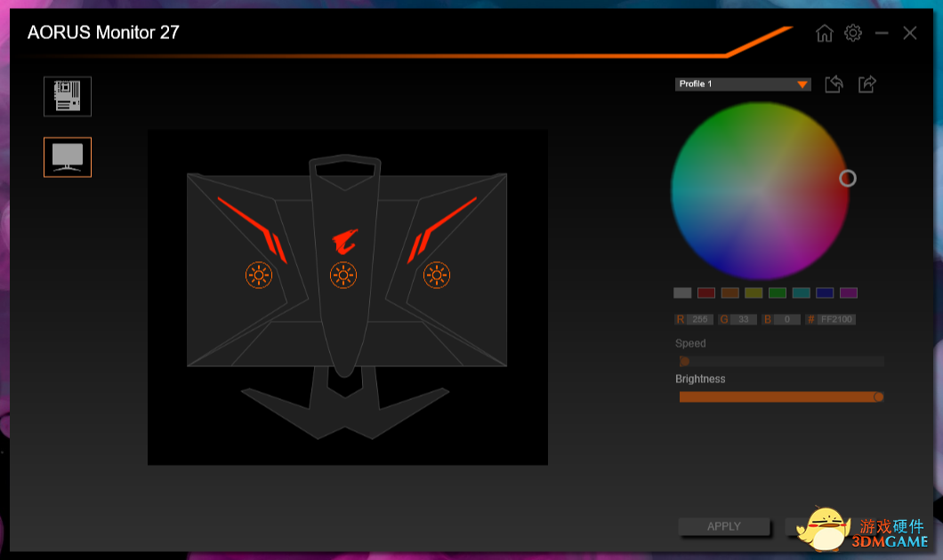Click the AORUS eagle logo on monitor
The height and width of the screenshot is (560, 943).
coord(344,242)
